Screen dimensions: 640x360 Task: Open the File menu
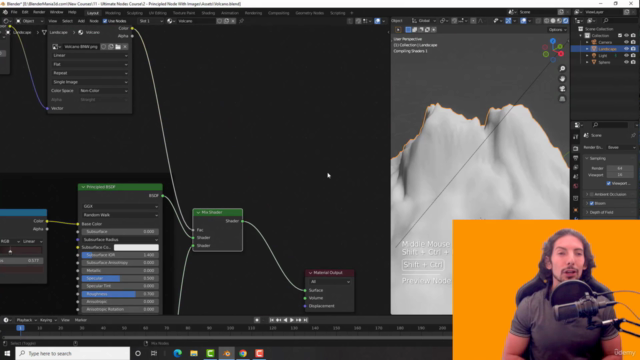(x=14, y=12)
